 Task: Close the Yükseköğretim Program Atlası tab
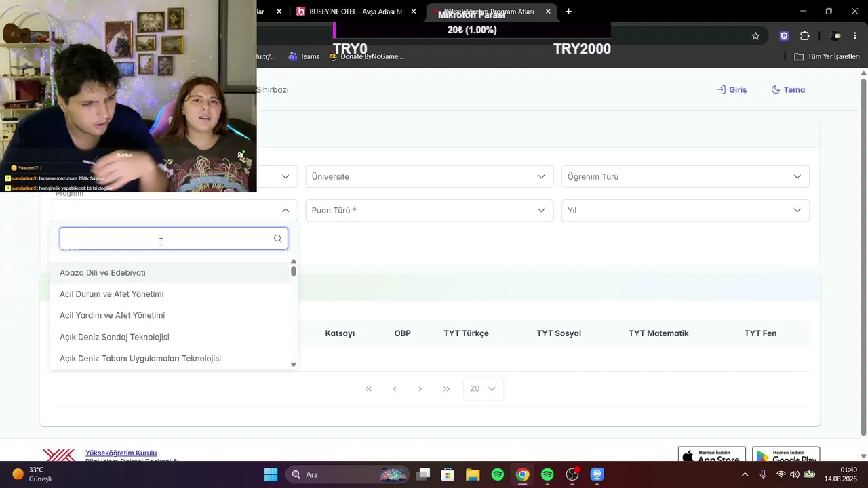548,12
